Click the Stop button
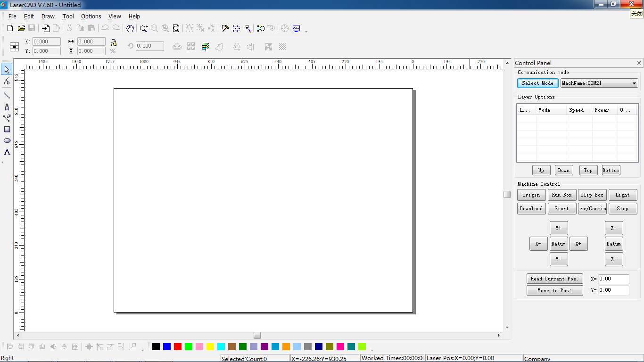The image size is (644, 362). (623, 208)
